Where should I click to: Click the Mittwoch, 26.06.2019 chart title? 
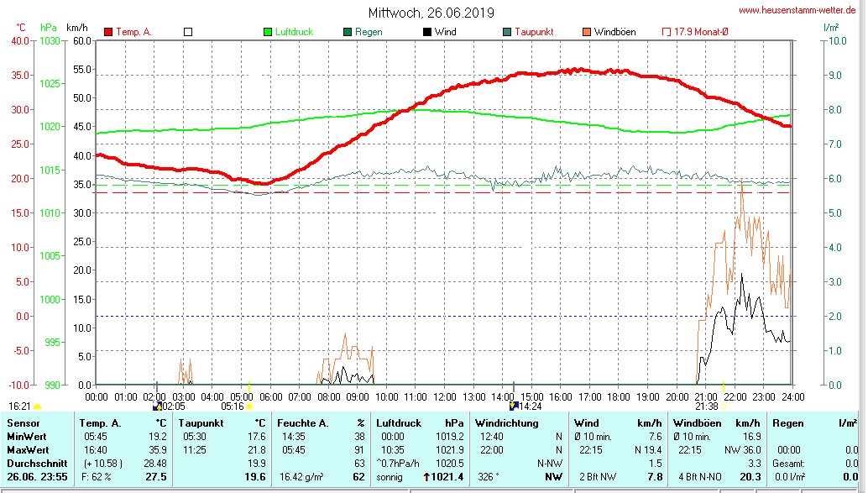[431, 13]
